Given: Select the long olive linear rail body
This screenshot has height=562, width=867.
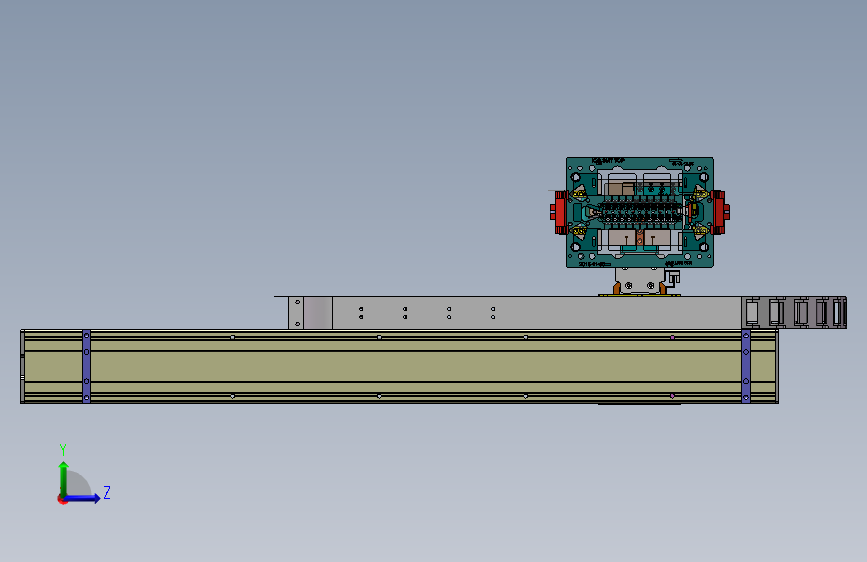Looking at the screenshot, I should [x=399, y=367].
